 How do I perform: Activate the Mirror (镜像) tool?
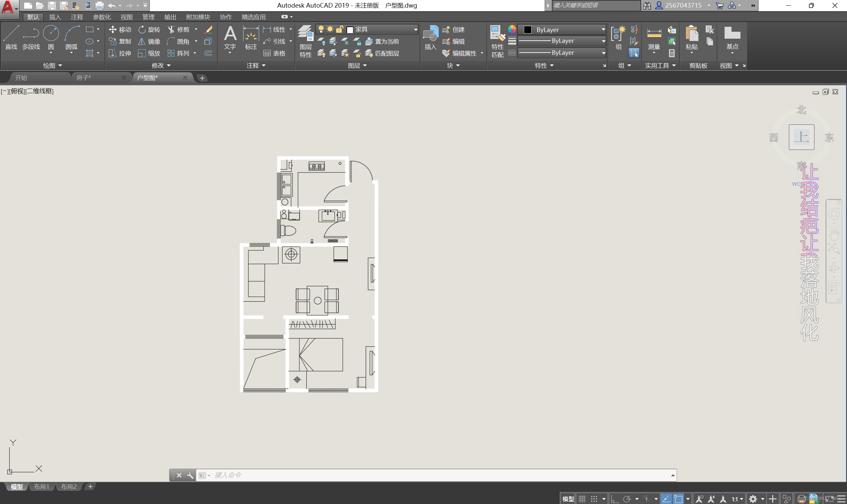[149, 41]
